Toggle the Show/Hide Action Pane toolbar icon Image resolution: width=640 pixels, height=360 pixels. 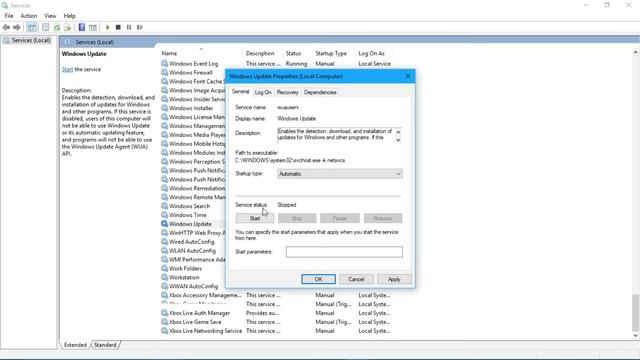click(93, 27)
